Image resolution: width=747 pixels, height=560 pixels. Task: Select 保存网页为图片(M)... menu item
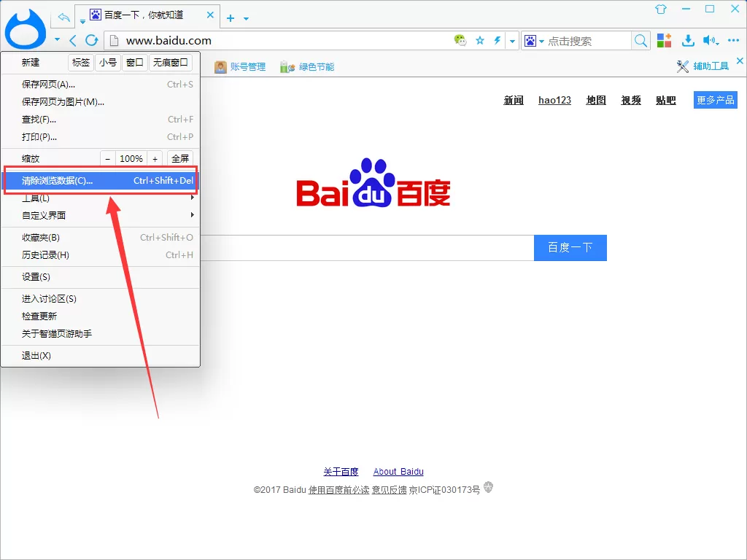[101, 102]
